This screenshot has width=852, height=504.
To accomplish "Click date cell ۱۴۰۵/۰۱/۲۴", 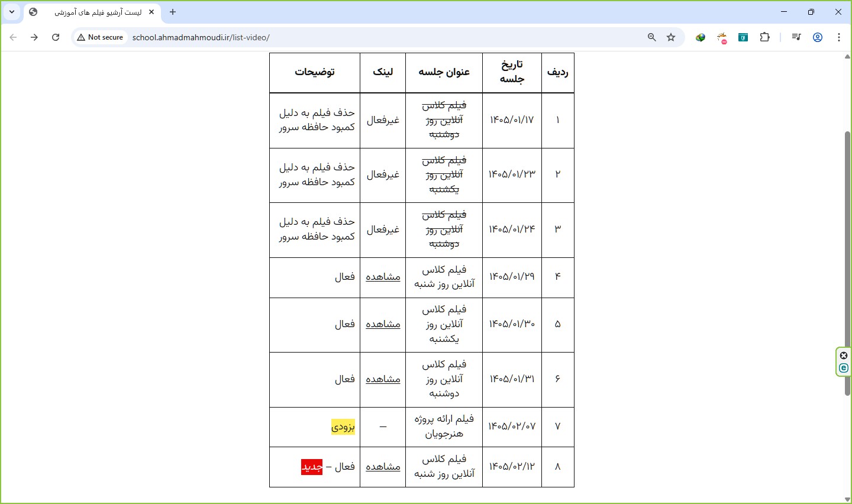I will click(512, 230).
